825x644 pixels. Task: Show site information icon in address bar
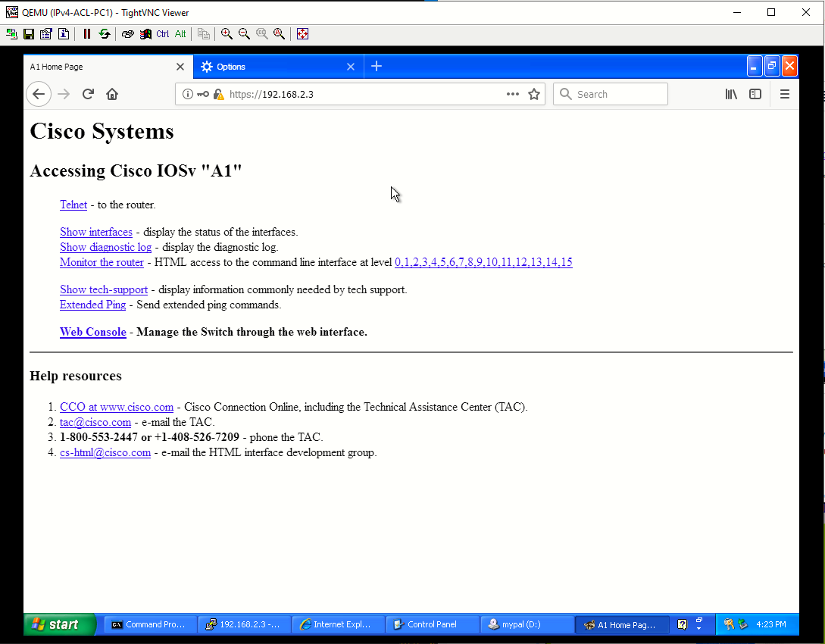coord(188,94)
